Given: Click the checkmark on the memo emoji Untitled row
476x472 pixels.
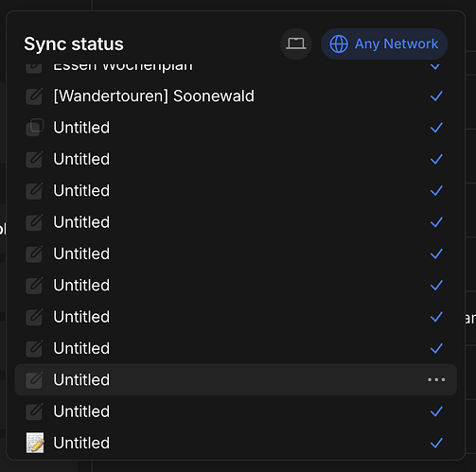Looking at the screenshot, I should coord(436,443).
